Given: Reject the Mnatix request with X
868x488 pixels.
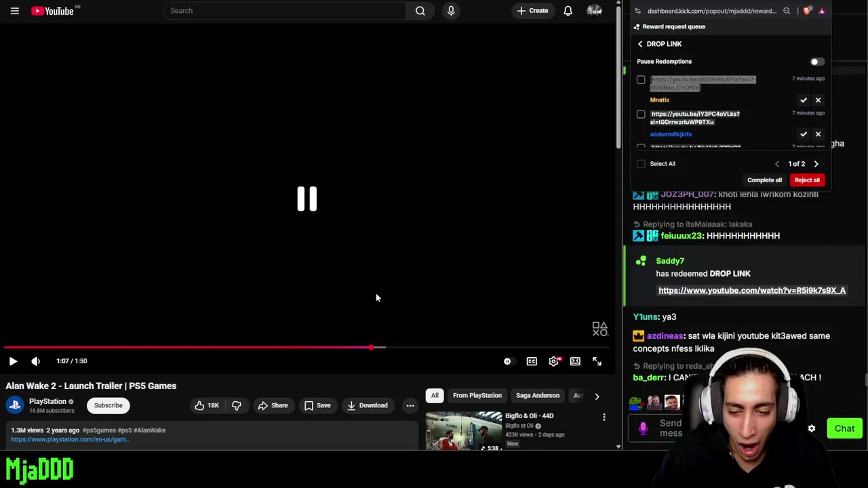Looking at the screenshot, I should (818, 100).
